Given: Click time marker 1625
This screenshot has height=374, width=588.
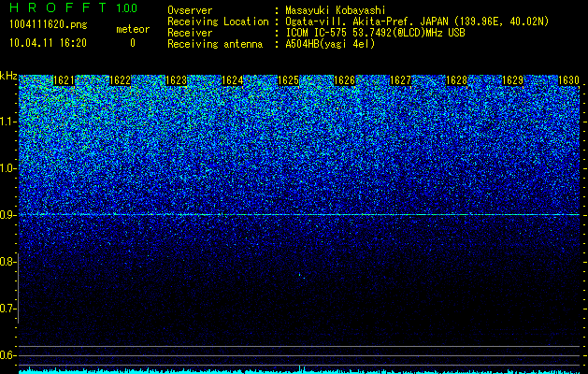Looking at the screenshot, I should point(288,80).
